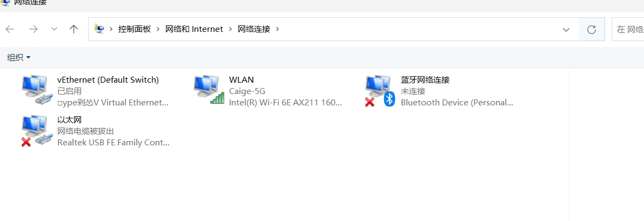Expand chevron after 网络连接 breadcrumb
Image resolution: width=644 pixels, height=221 pixels.
[278, 29]
